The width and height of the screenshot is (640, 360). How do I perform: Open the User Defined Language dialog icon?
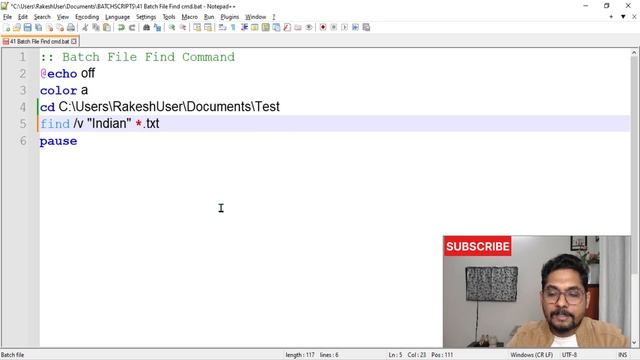click(x=255, y=27)
